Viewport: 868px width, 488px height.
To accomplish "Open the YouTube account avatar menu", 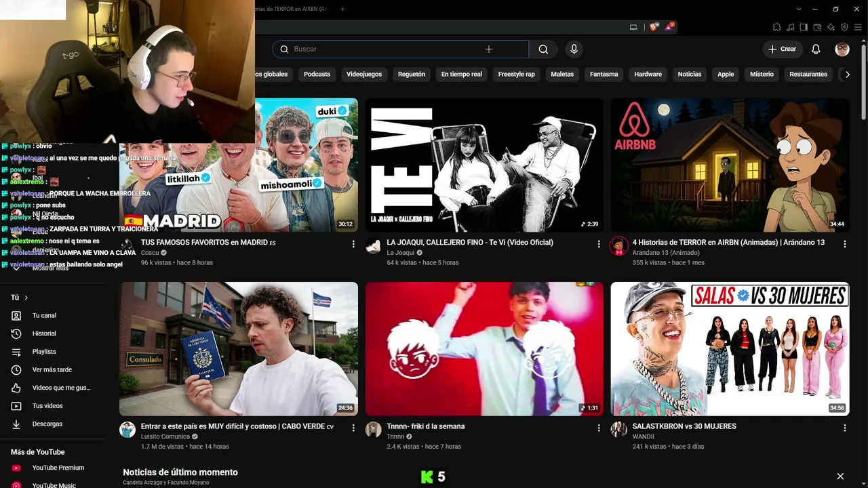I will (842, 49).
